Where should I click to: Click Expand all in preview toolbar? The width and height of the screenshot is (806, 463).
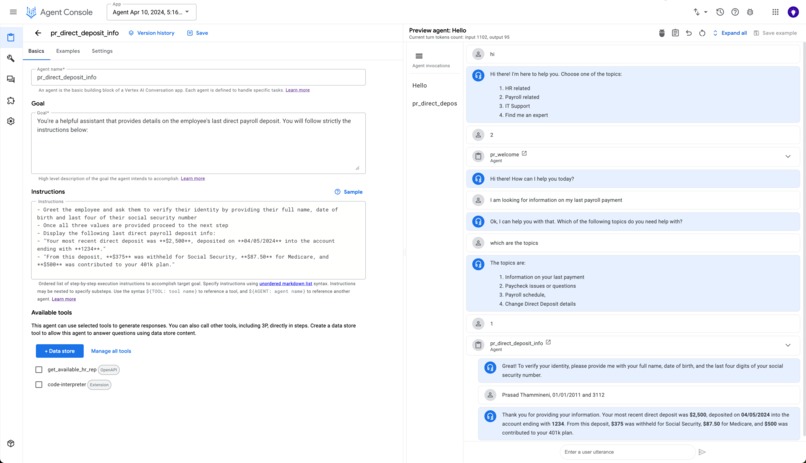(x=729, y=33)
